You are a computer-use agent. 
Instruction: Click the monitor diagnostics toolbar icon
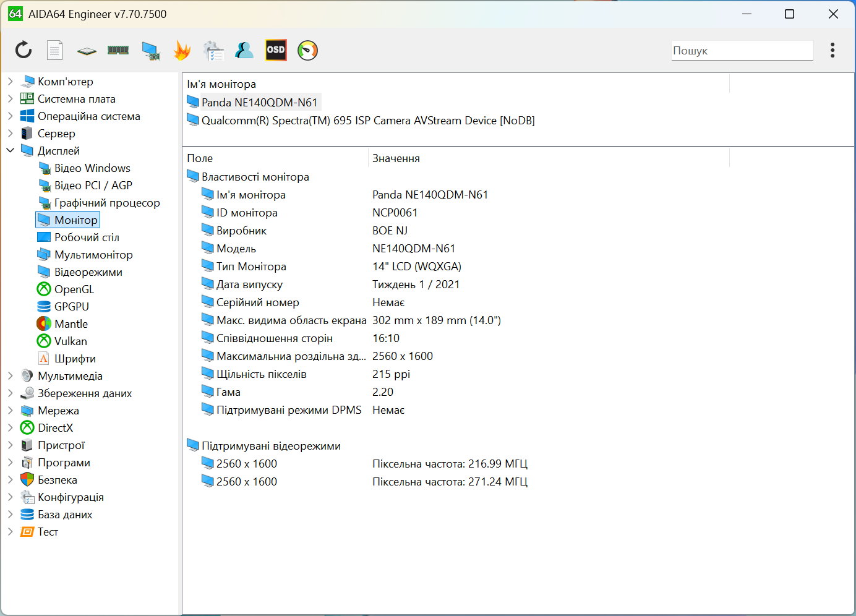click(150, 51)
